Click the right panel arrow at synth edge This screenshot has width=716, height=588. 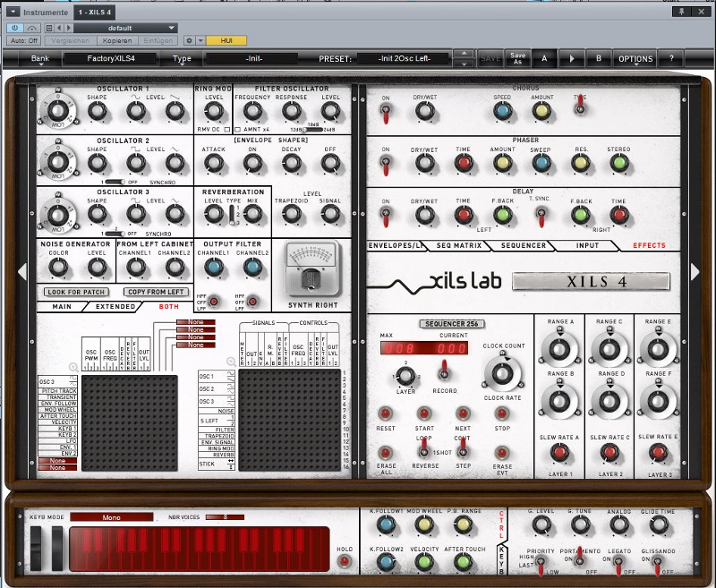pyautogui.click(x=695, y=272)
